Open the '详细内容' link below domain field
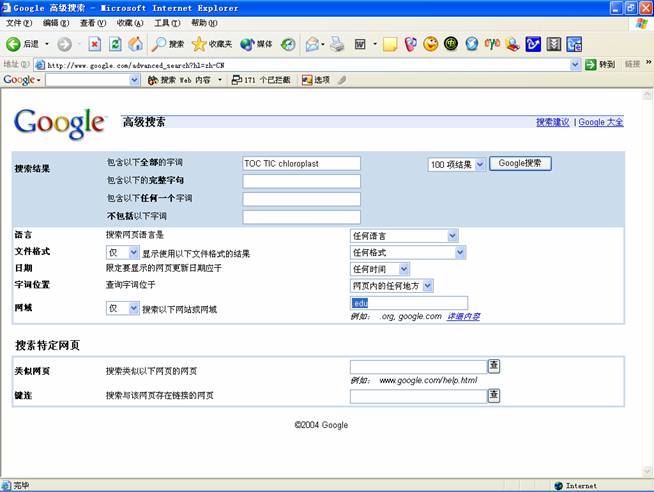Viewport: 654px width, 492px height. coord(463,316)
